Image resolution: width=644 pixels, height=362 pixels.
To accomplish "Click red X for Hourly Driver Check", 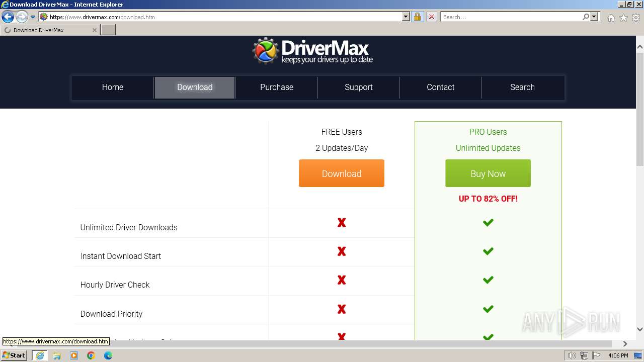I will coord(342,280).
